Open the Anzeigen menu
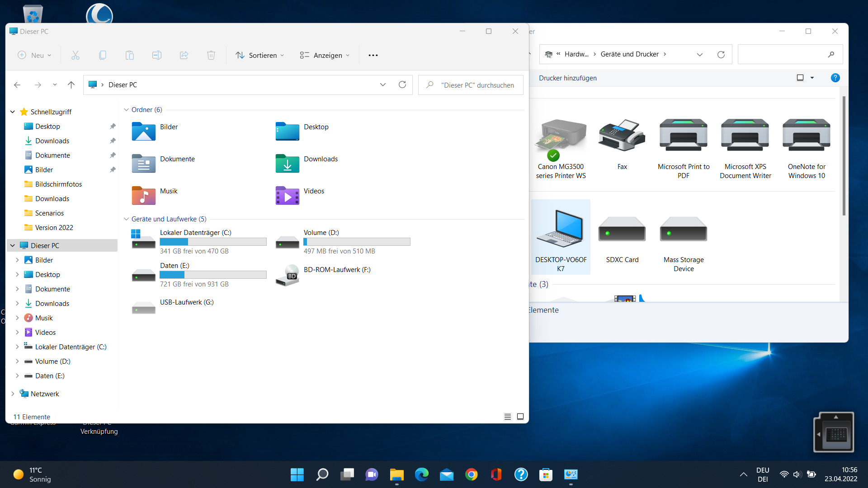Screen dimensions: 868x488 325,55
